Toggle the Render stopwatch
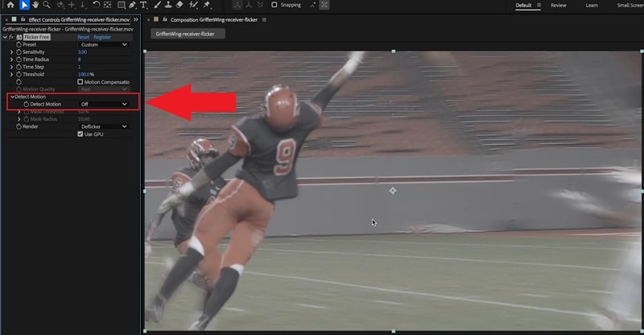The width and height of the screenshot is (644, 335). click(x=19, y=126)
